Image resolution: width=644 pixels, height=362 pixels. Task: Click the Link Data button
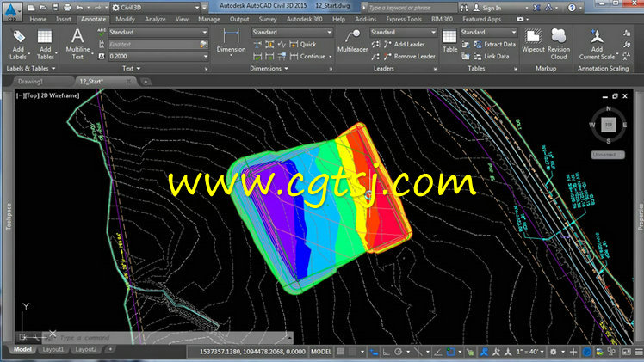click(x=492, y=57)
